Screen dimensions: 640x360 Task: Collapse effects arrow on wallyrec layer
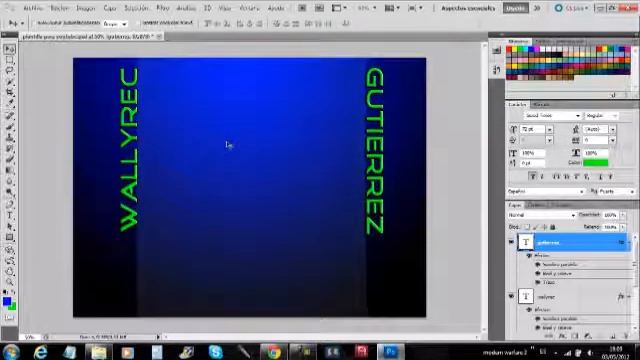pyautogui.click(x=629, y=297)
